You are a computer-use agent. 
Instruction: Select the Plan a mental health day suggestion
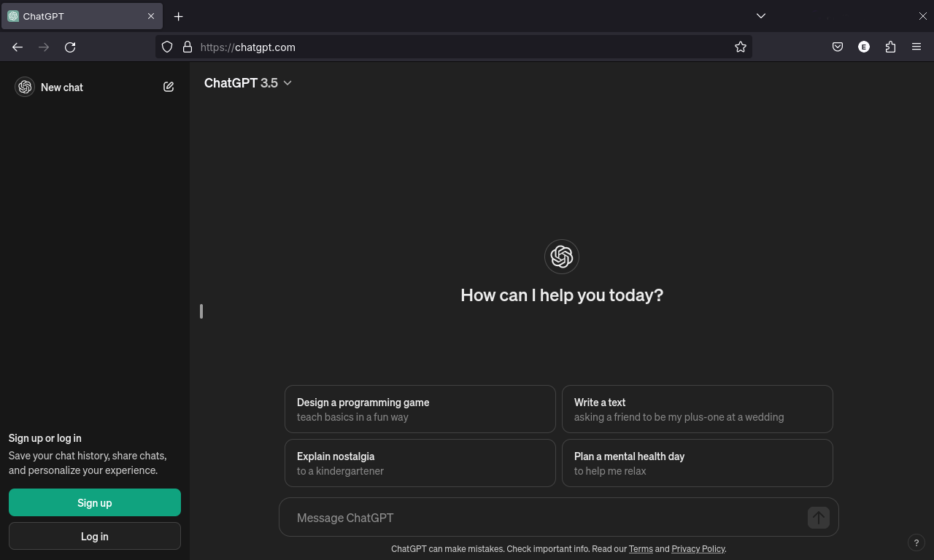698,463
